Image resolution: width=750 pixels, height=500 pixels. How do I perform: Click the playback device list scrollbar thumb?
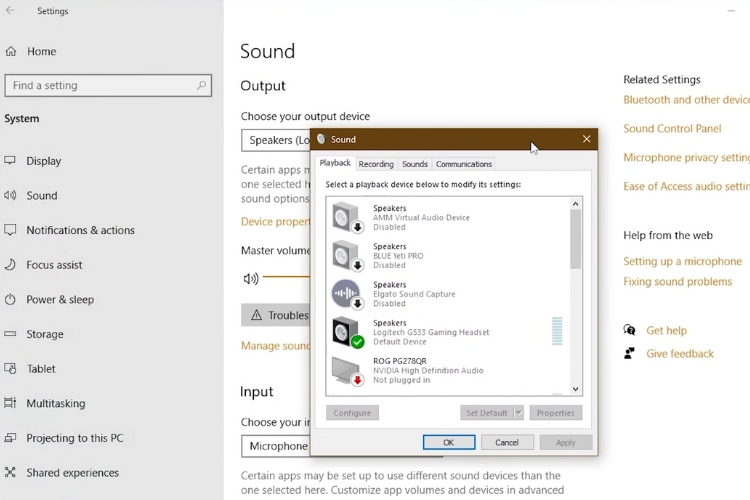(575, 239)
